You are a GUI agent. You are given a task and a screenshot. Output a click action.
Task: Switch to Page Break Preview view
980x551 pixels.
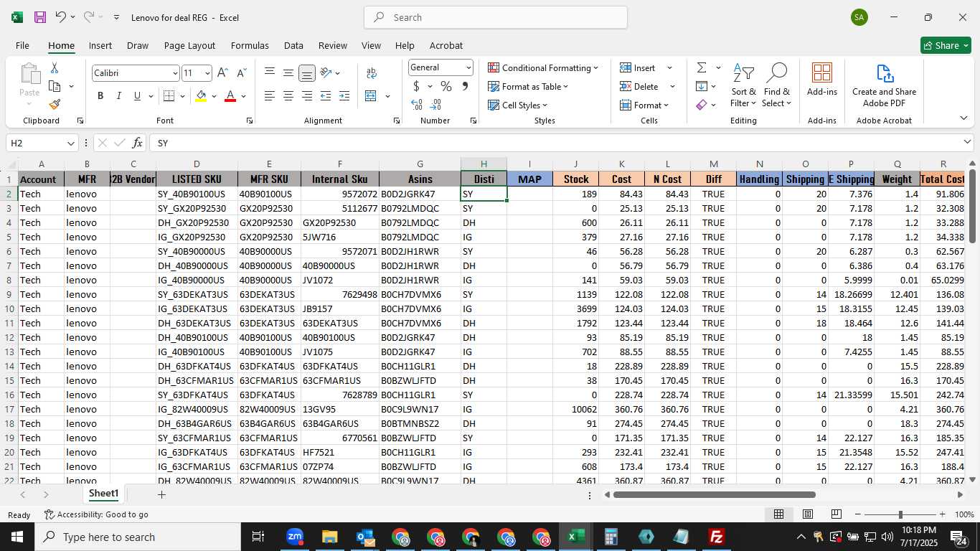[837, 514]
